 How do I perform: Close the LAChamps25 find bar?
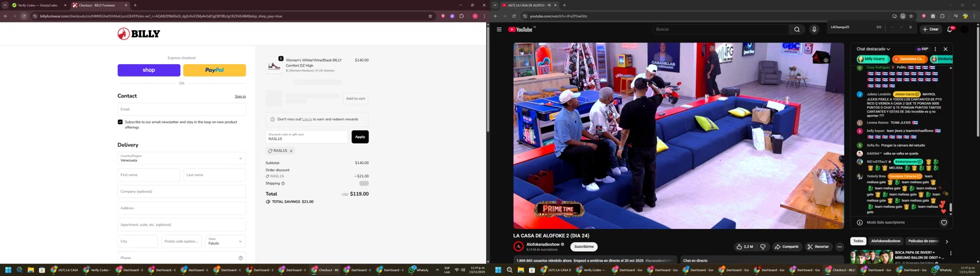coord(910,27)
